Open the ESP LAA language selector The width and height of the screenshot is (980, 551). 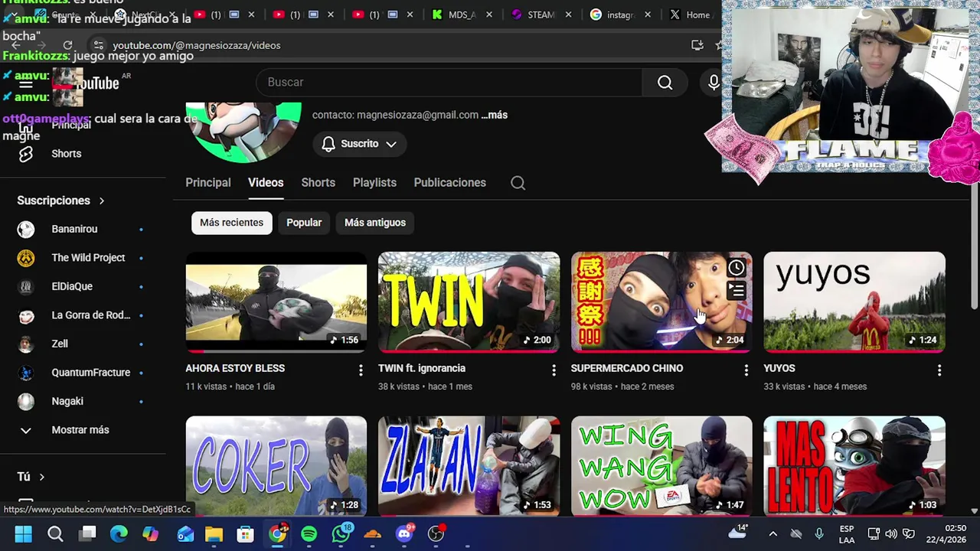[847, 533]
